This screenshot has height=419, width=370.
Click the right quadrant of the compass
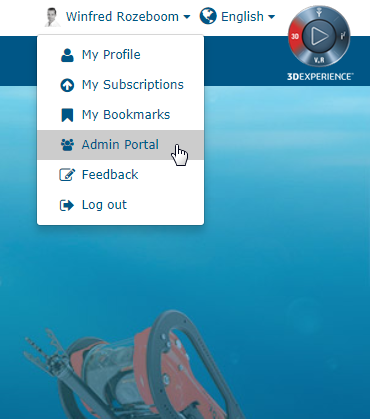click(343, 36)
